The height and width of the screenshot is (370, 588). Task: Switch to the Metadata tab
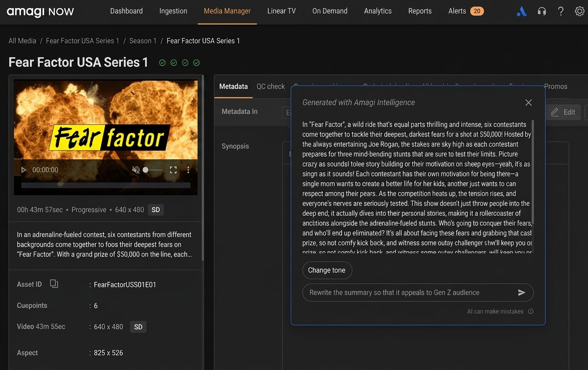pyautogui.click(x=234, y=87)
